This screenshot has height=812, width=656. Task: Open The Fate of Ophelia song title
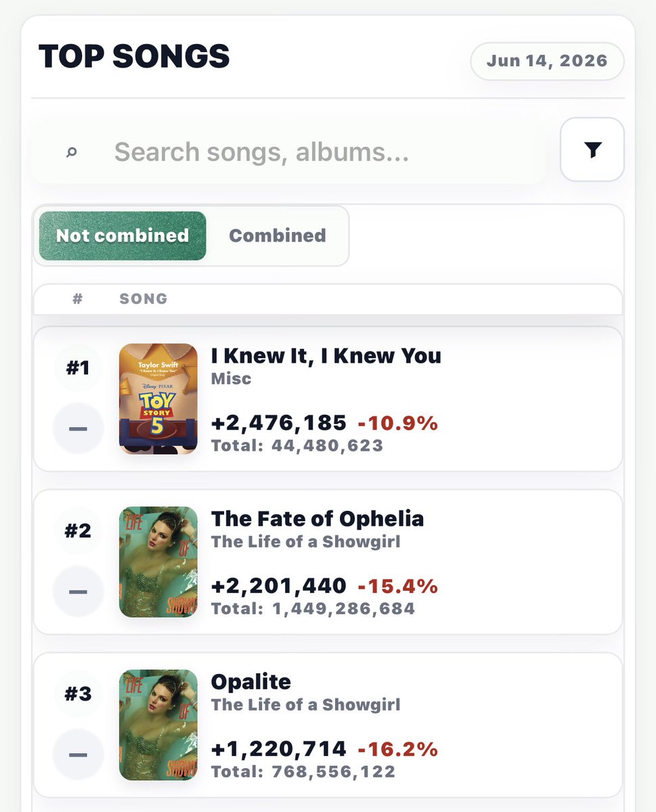pos(318,519)
